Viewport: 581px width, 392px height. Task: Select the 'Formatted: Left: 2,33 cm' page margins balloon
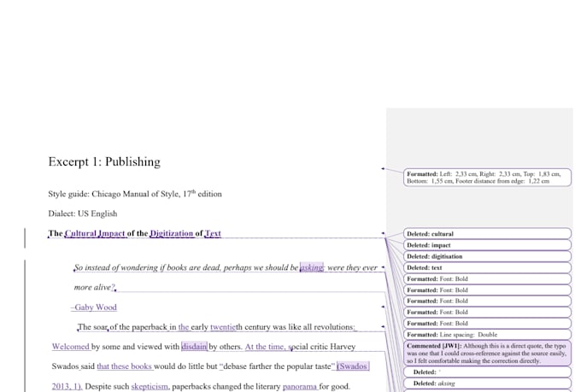[487, 178]
